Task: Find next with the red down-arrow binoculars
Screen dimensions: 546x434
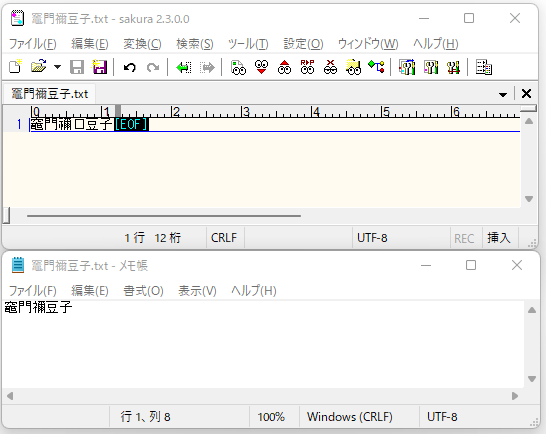Action: pos(261,67)
